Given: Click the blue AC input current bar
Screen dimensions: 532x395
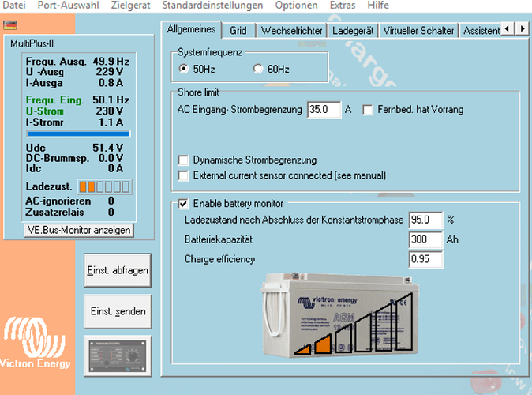Looking at the screenshot, I should click(x=78, y=134).
